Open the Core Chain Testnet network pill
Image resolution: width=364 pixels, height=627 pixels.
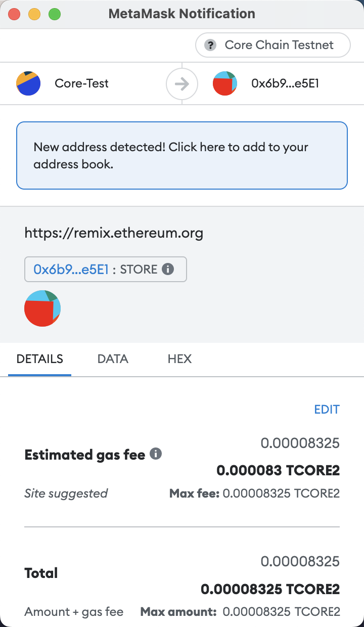(272, 45)
